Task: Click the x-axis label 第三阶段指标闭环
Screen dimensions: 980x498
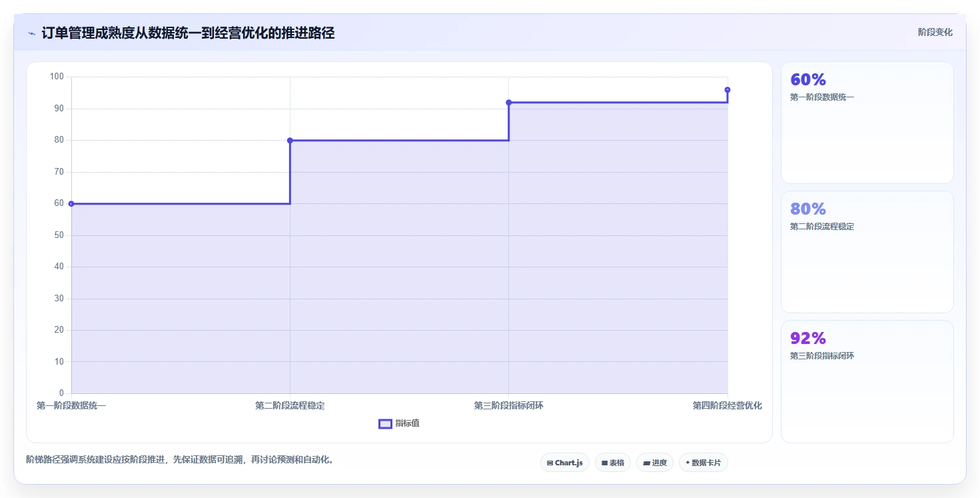Action: click(x=508, y=405)
